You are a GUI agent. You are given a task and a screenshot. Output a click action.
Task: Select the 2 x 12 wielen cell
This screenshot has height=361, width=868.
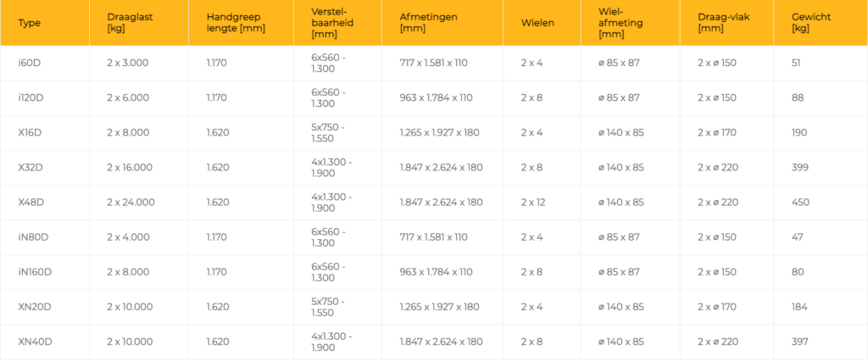pyautogui.click(x=542, y=202)
